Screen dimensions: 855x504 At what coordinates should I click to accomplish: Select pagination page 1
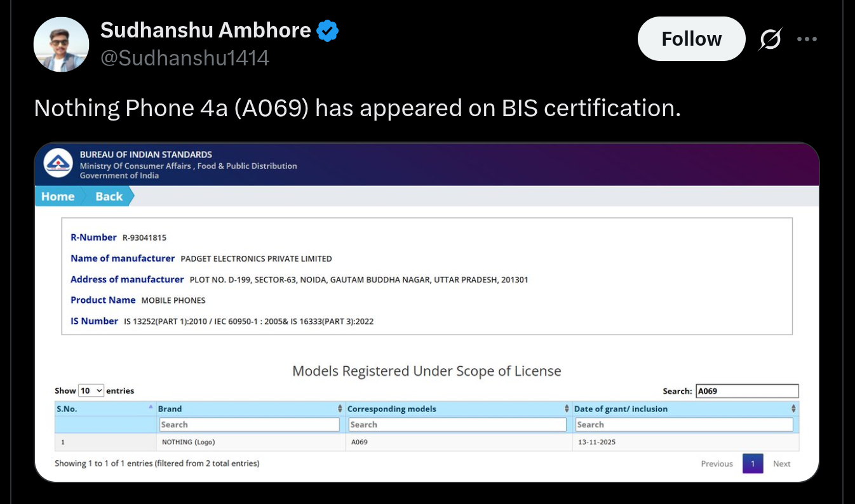click(753, 463)
